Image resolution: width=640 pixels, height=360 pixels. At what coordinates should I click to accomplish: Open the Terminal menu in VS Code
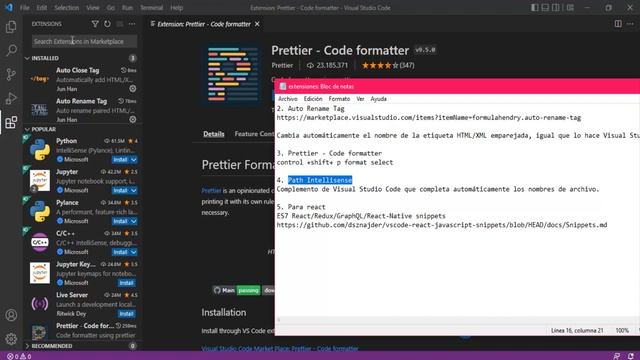151,8
